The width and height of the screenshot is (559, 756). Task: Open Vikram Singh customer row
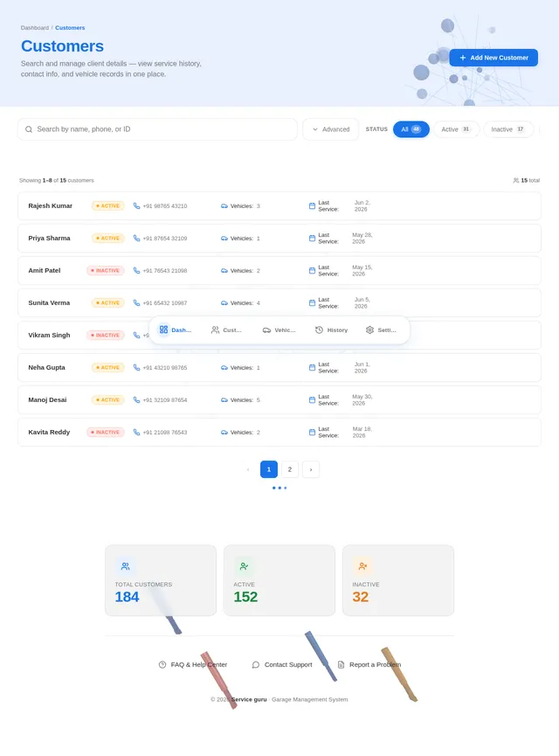point(279,335)
